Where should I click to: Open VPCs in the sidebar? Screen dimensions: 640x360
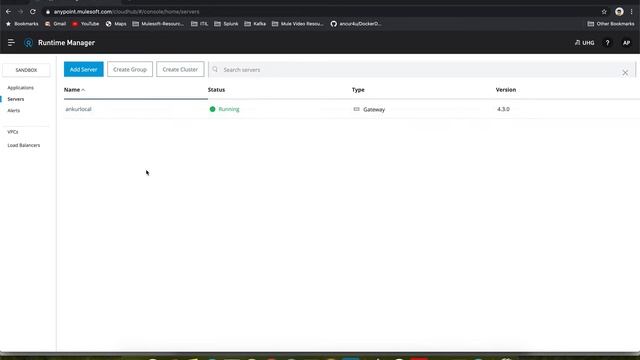13,132
